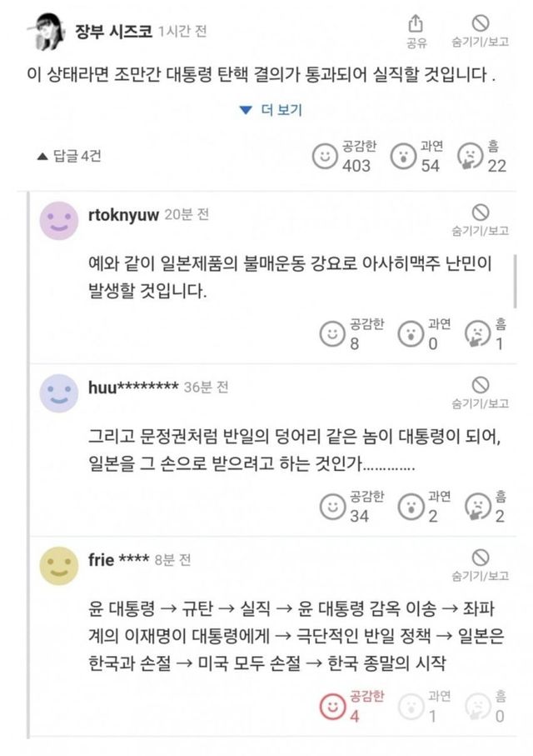533x756 pixels.
Task: Hide/report rtoknyuw's reply
Action: [481, 212]
